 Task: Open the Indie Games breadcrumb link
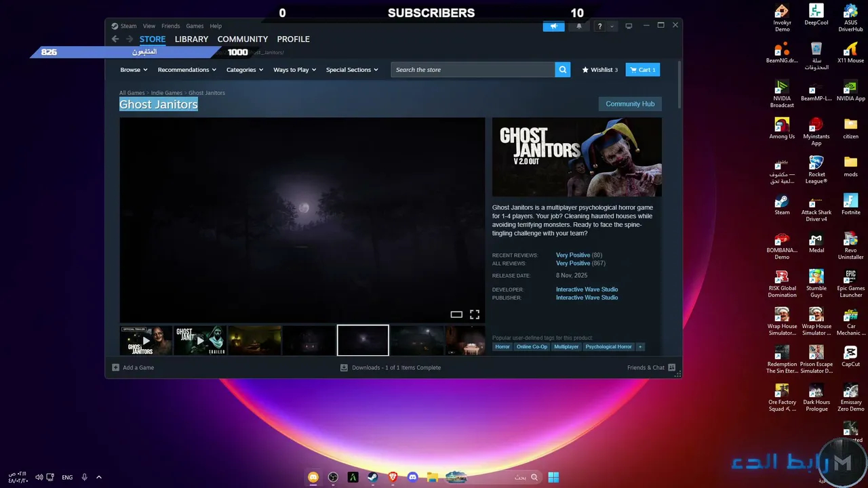[167, 93]
